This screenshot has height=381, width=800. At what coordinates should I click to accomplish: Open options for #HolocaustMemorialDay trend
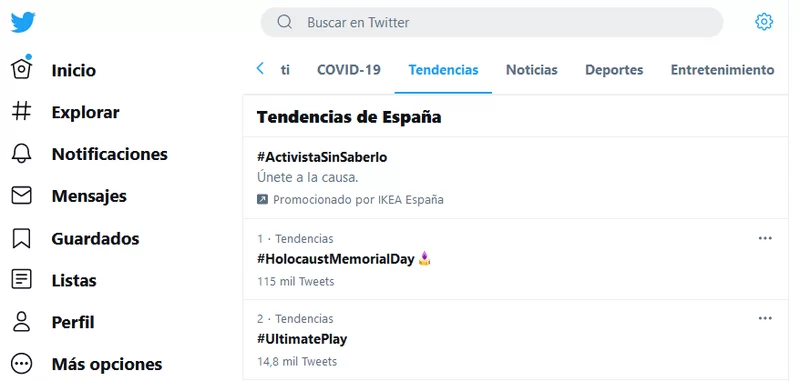(765, 238)
